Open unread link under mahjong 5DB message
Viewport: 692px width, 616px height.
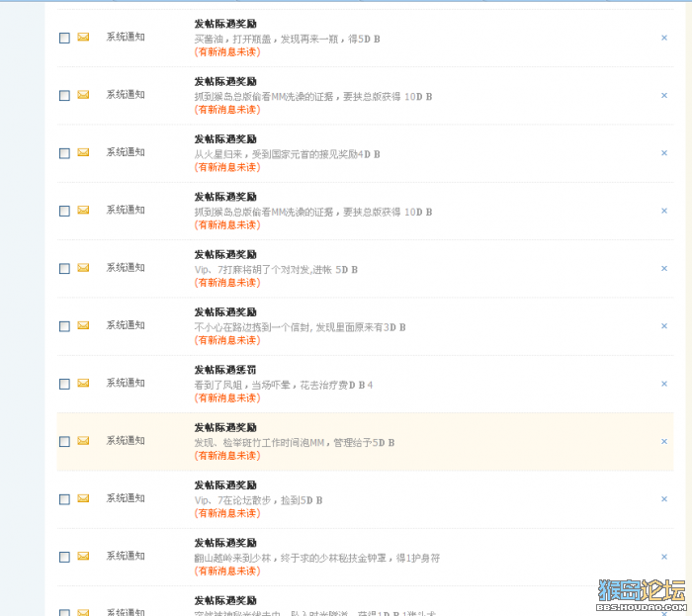[227, 283]
